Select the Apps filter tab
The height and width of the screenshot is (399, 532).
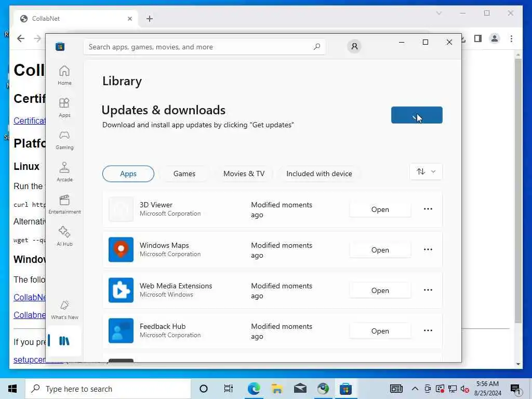pyautogui.click(x=128, y=174)
